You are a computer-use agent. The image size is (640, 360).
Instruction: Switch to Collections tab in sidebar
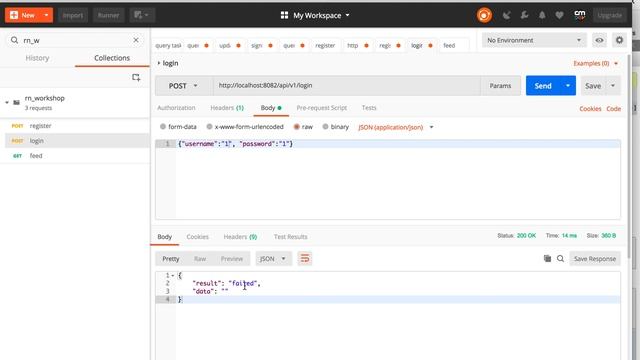[112, 58]
